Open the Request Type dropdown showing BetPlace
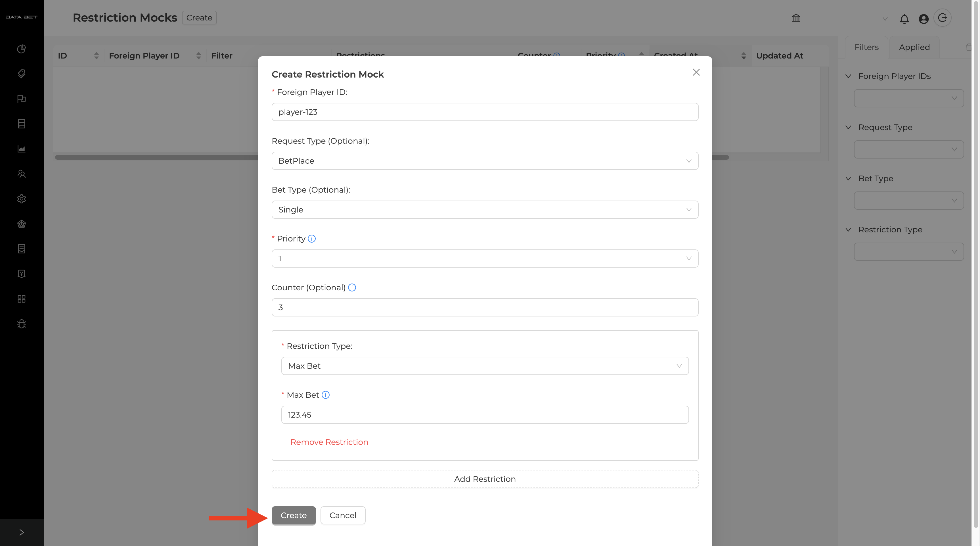Viewport: 980px width, 546px height. 485,161
